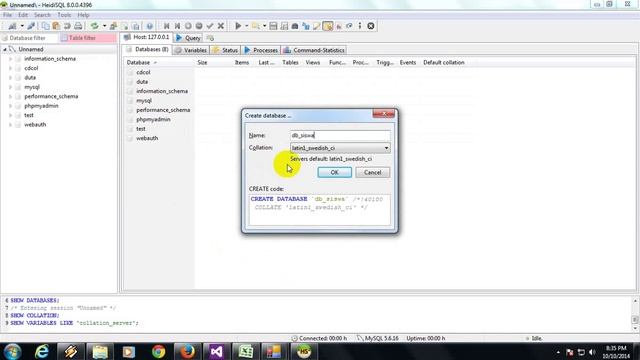Open the session manager toolbar icon

[12, 26]
